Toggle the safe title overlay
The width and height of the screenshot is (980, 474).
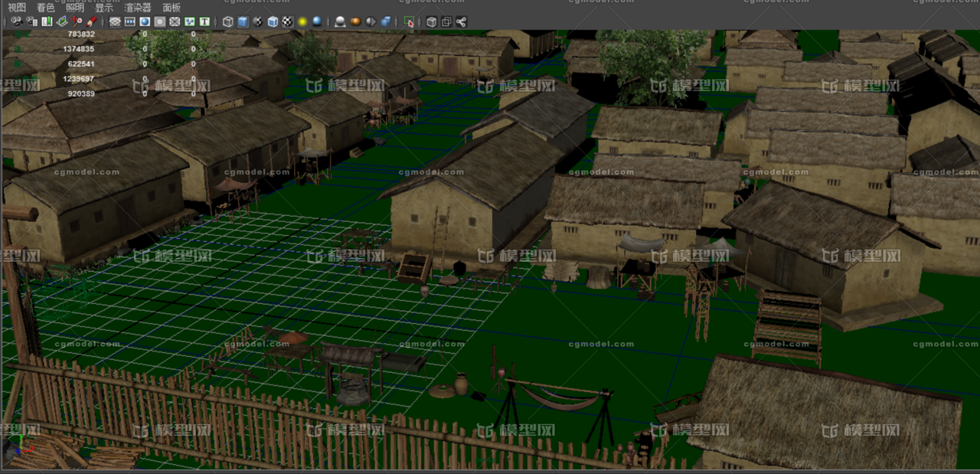[204, 21]
